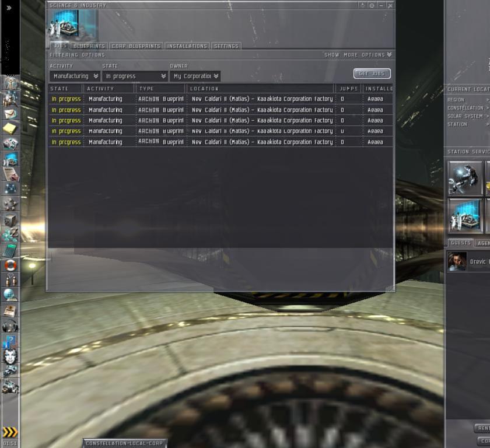Open the Chat Channels people icon
490x448 pixels.
(x=10, y=279)
